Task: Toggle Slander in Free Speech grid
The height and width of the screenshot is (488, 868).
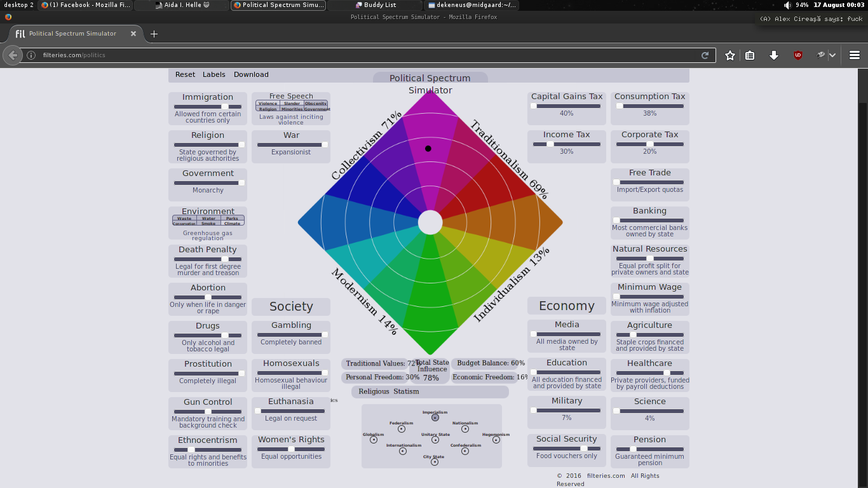Action: pos(292,103)
